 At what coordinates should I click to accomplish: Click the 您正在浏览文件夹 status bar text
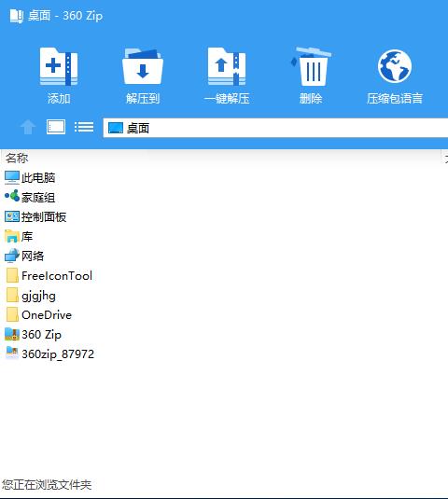click(x=47, y=485)
